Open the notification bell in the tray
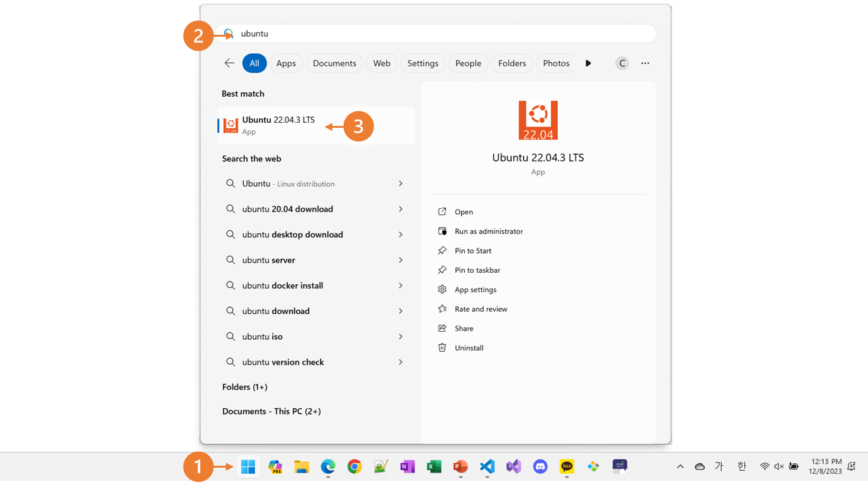The width and height of the screenshot is (868, 486). (852, 467)
